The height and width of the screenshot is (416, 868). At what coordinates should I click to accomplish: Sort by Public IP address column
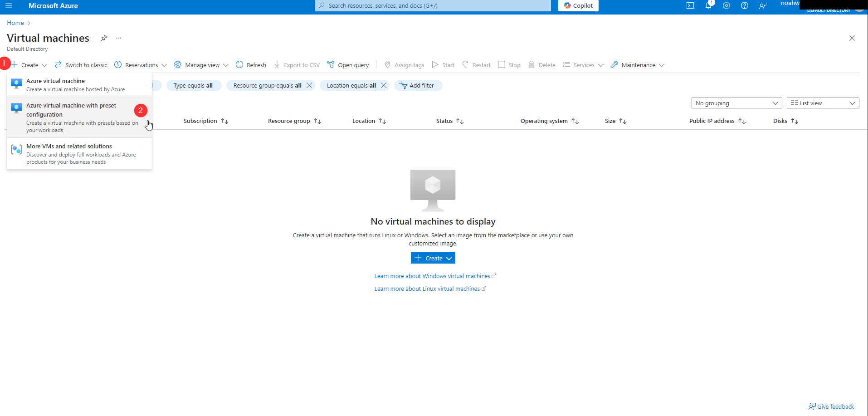click(717, 121)
